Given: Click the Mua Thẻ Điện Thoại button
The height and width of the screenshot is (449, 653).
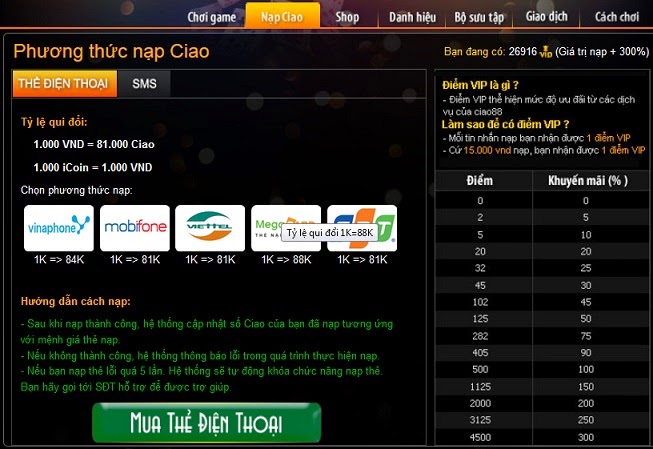Looking at the screenshot, I should 207,422.
